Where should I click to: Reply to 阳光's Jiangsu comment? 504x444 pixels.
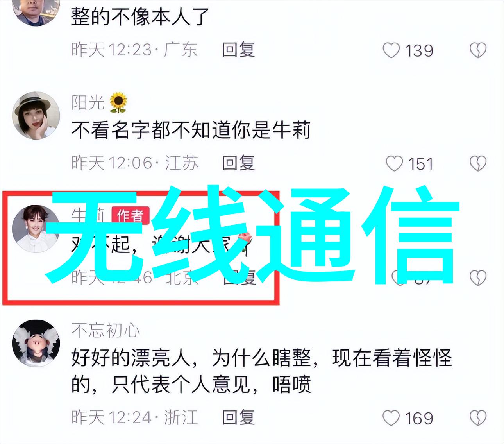pos(238,163)
